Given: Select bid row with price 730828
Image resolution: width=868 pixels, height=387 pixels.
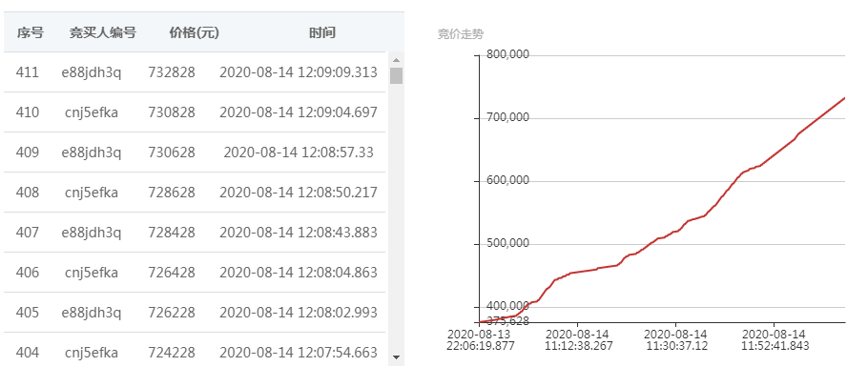Looking at the screenshot, I should tap(196, 112).
